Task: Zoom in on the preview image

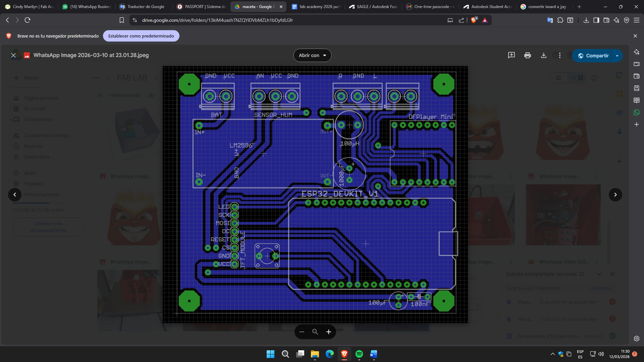Action: (328, 332)
